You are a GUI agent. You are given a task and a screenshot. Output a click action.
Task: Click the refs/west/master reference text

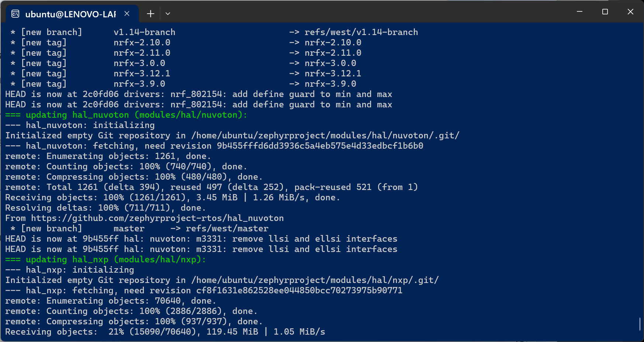click(227, 228)
